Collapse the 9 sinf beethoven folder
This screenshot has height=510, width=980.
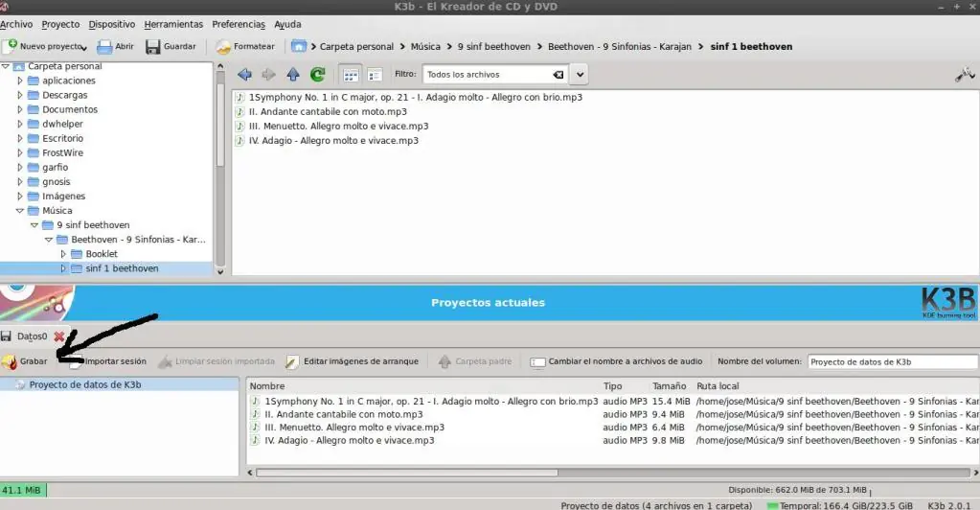point(34,225)
